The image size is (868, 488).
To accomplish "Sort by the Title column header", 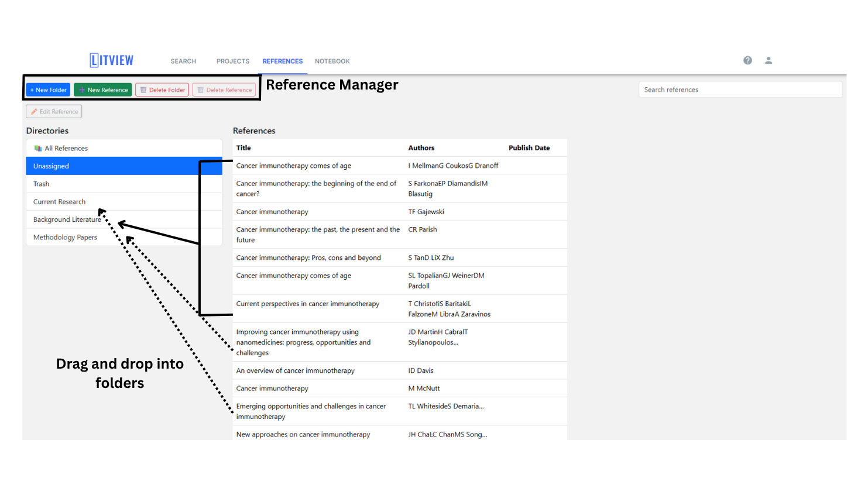I will [x=243, y=148].
